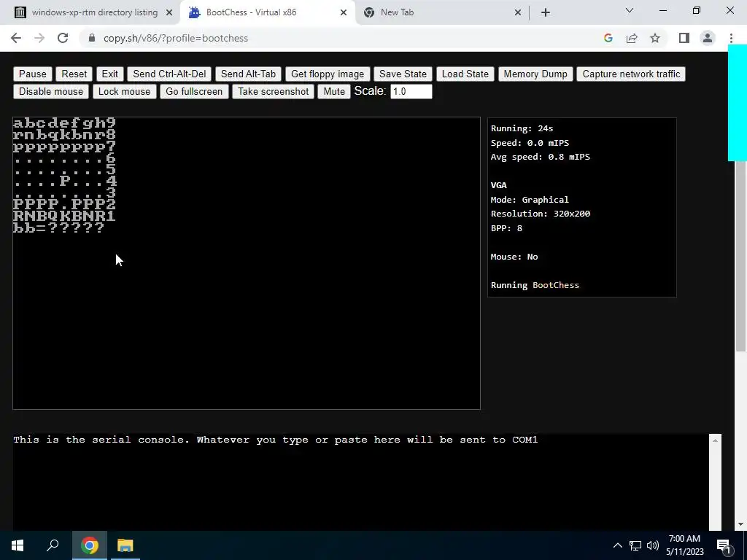The image size is (747, 560).
Task: Close the BootChess tab
Action: pos(344,13)
